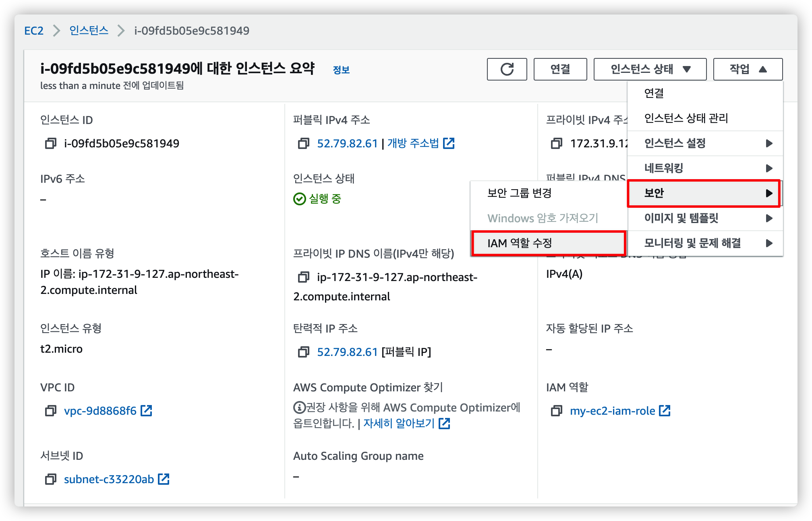This screenshot has width=812, height=521.
Task: Click the 정보 info link
Action: [341, 70]
